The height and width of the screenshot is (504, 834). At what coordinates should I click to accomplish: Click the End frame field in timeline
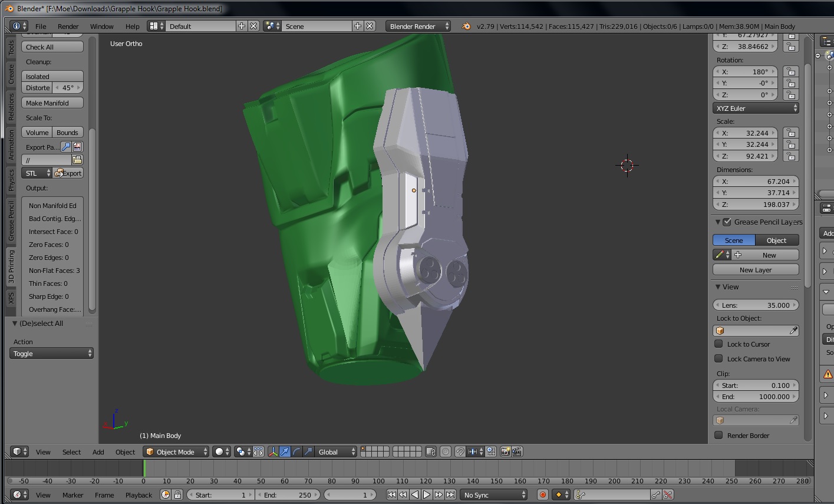289,495
